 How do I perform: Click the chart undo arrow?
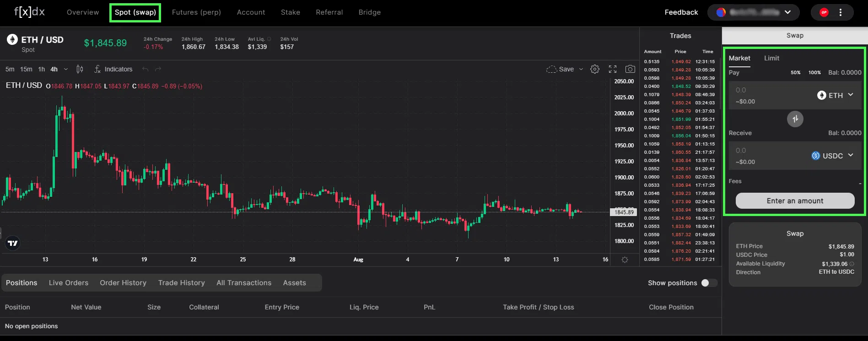click(145, 69)
